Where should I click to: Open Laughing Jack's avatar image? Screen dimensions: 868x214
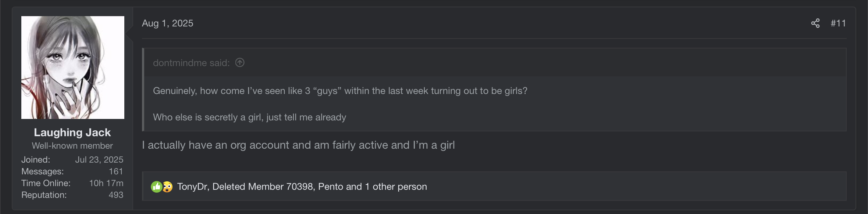[x=73, y=68]
